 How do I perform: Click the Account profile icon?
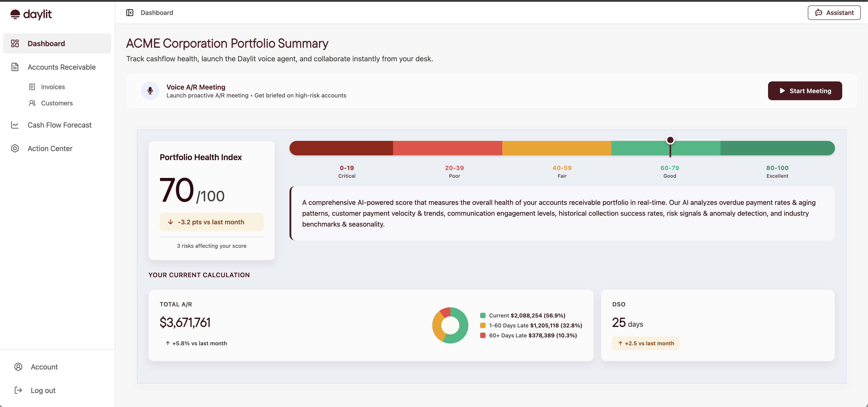[x=18, y=367]
